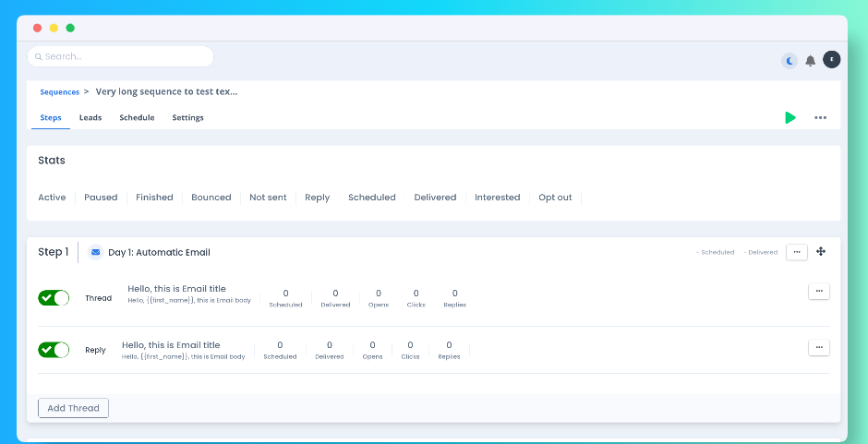
Task: Switch to the Leads tab
Action: (90, 118)
